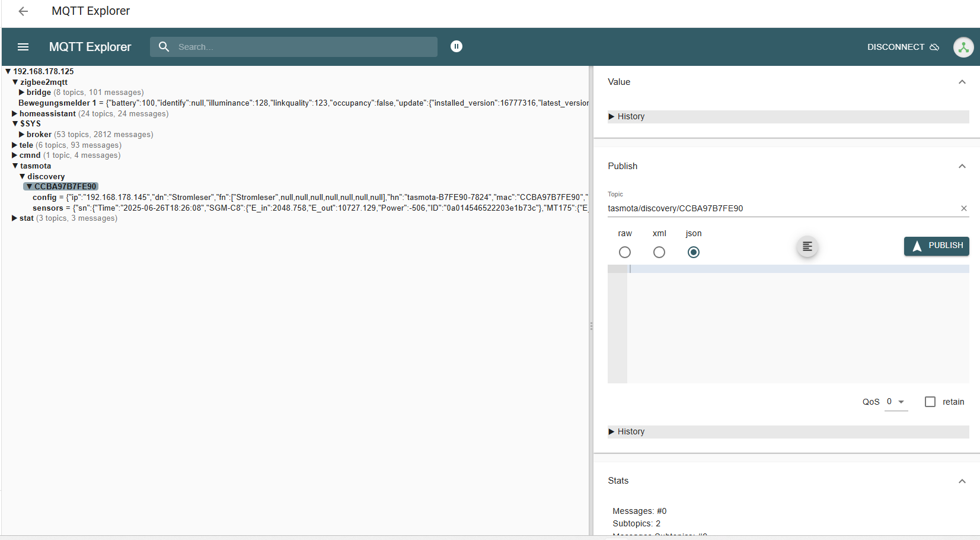Click the panel splitter handle

(591, 326)
